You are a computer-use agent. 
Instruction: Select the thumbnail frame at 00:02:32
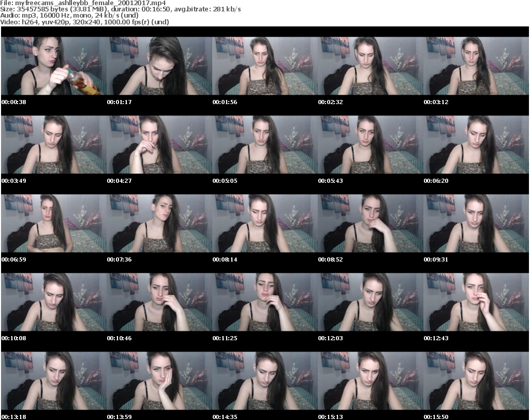[x=371, y=66]
